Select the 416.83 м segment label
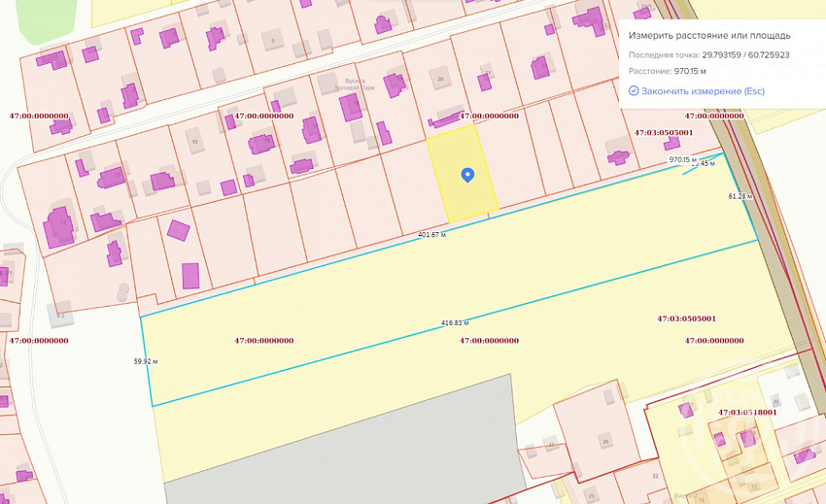 click(455, 322)
